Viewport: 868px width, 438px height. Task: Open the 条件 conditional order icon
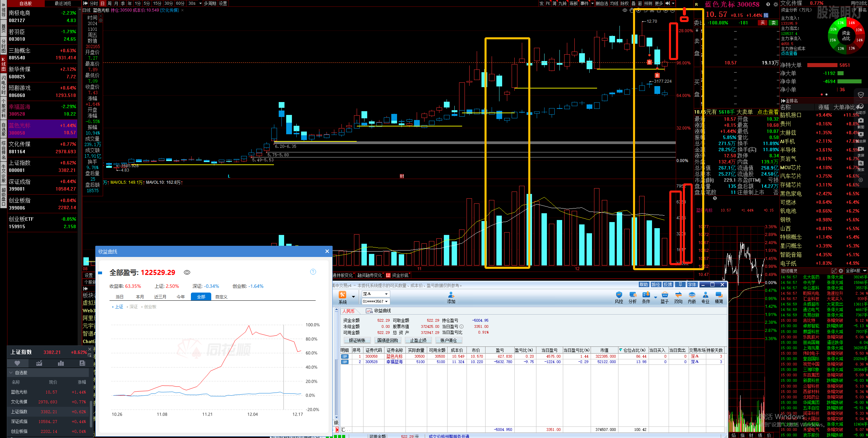point(646,295)
